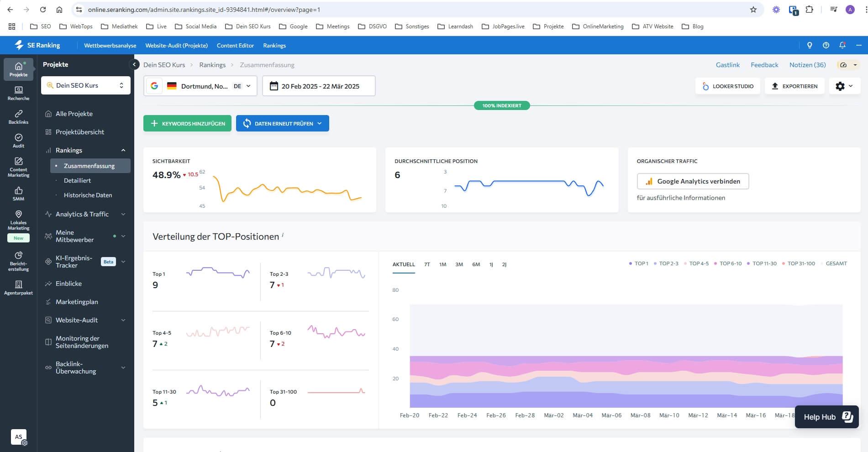The image size is (868, 452).
Task: Click the AS user avatar icon
Action: tap(19, 437)
